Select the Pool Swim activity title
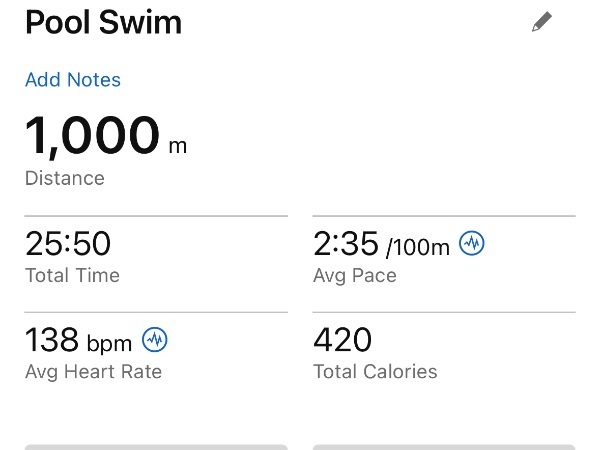The width and height of the screenshot is (600, 450). [104, 23]
